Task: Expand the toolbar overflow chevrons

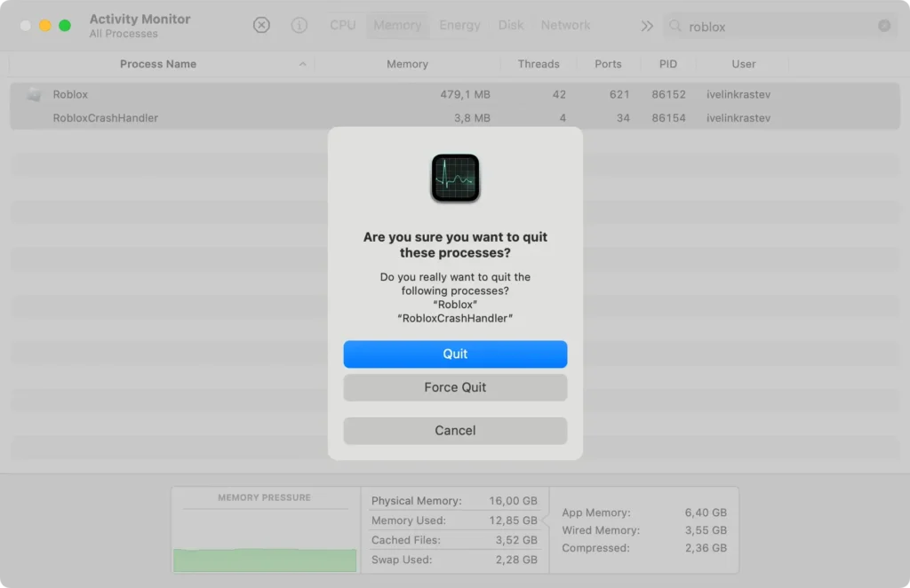Action: pos(647,26)
